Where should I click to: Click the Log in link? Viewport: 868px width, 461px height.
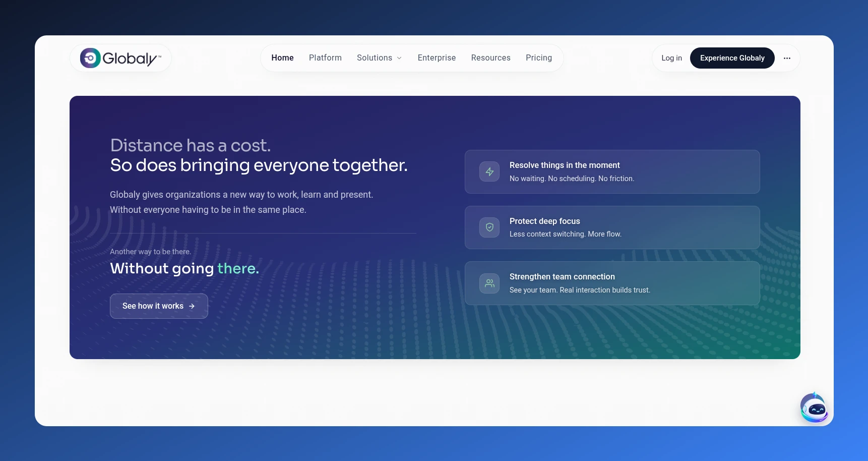[x=671, y=58]
